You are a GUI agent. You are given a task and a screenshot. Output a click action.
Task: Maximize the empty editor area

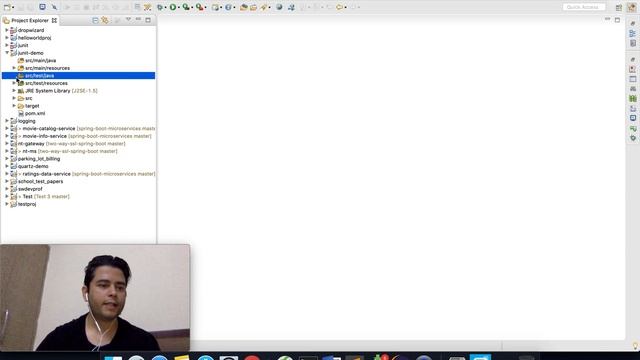(617, 20)
